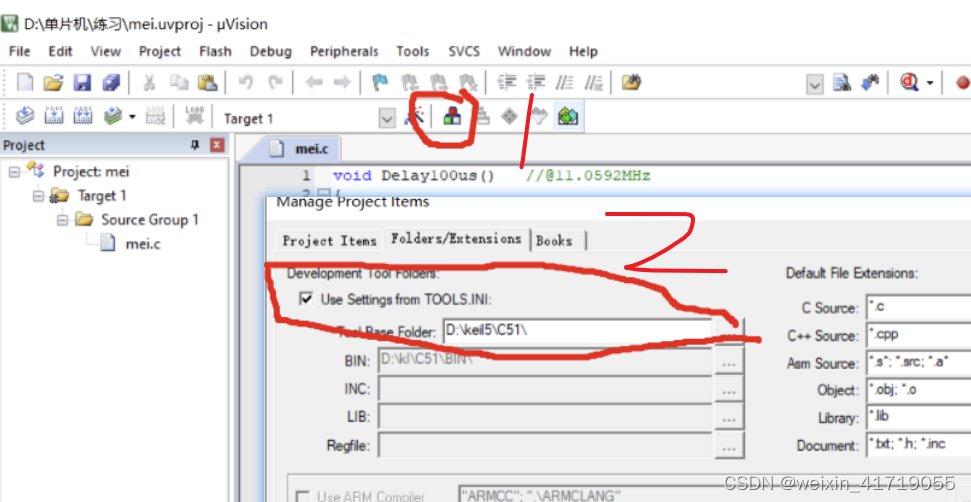This screenshot has height=502, width=971.
Task: Open Manage Project Items with the colored blocks icon
Action: tap(452, 116)
